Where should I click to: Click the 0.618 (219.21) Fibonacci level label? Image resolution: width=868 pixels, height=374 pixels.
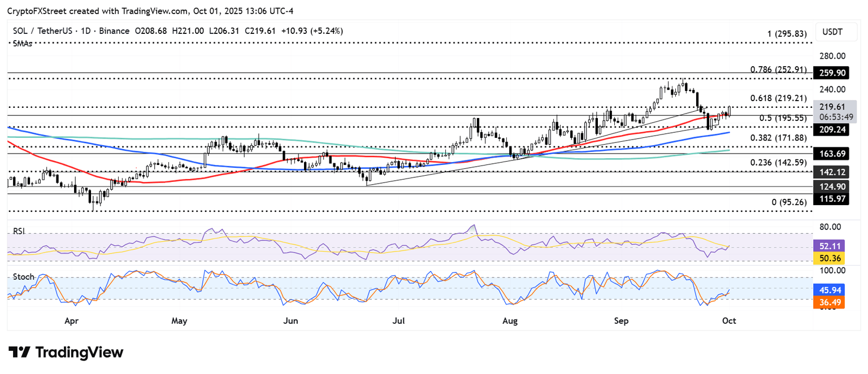click(781, 98)
